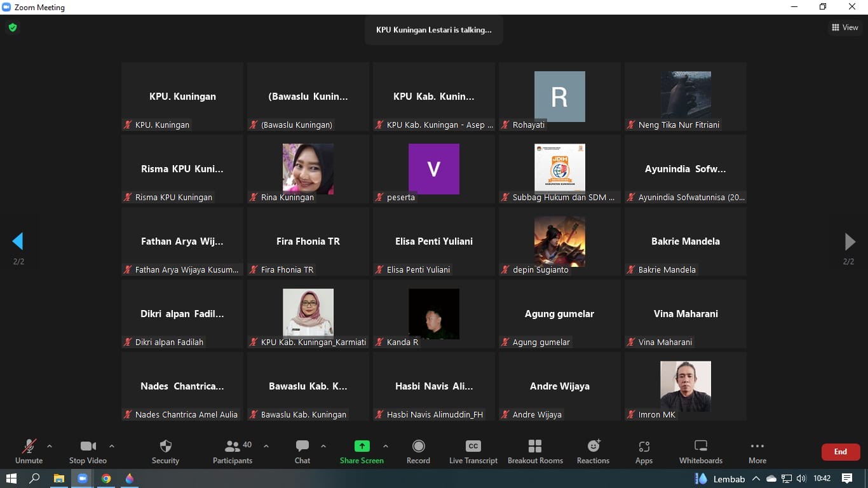Open the View layout menu
The height and width of the screenshot is (488, 868).
(x=844, y=27)
